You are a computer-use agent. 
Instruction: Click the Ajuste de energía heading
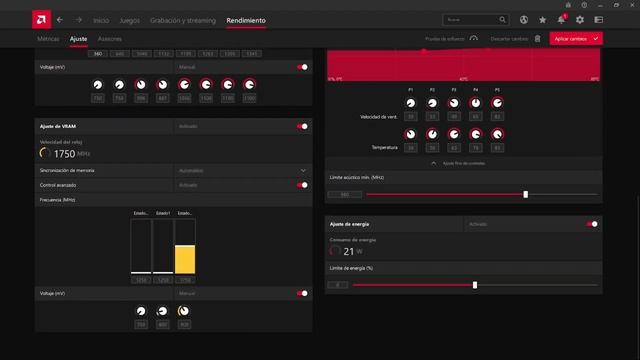349,224
